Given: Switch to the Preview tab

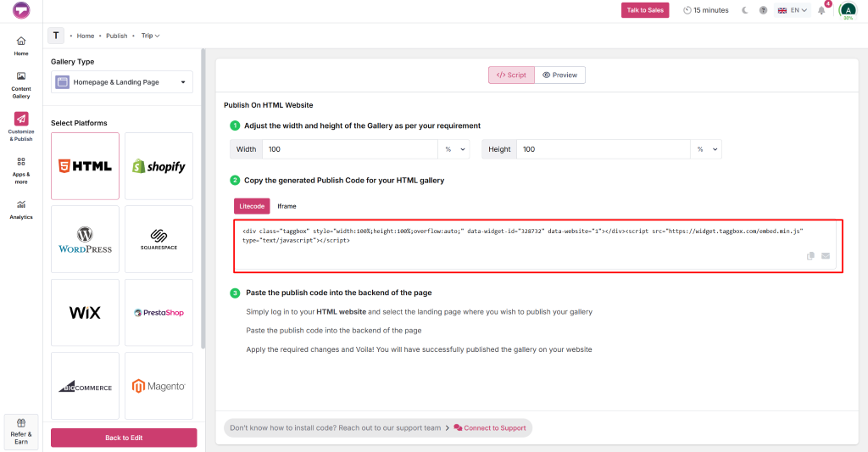Looking at the screenshot, I should [559, 75].
